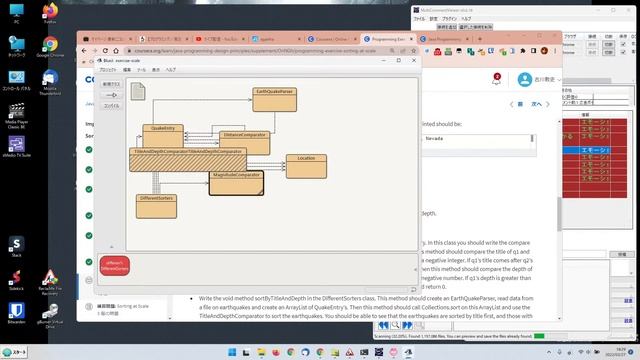Open Plugin menu in MultiCommentViewer window
Image resolution: width=640 pixels, height=360 pixels.
click(x=450, y=19)
